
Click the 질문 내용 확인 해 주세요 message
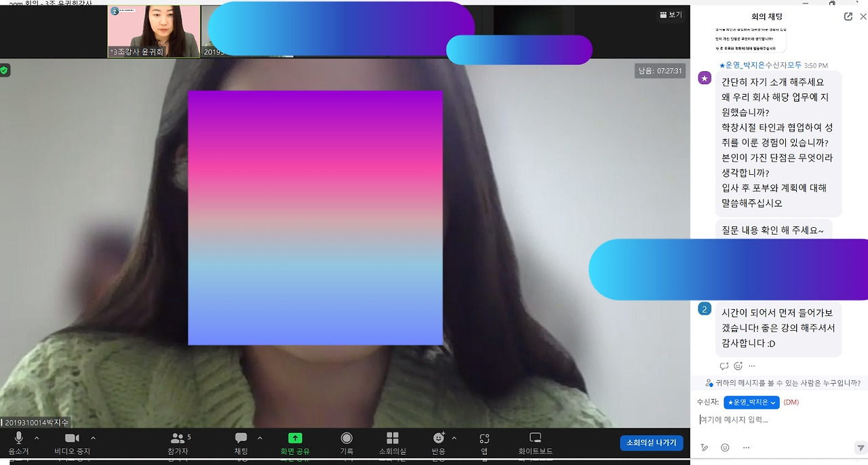pos(773,230)
